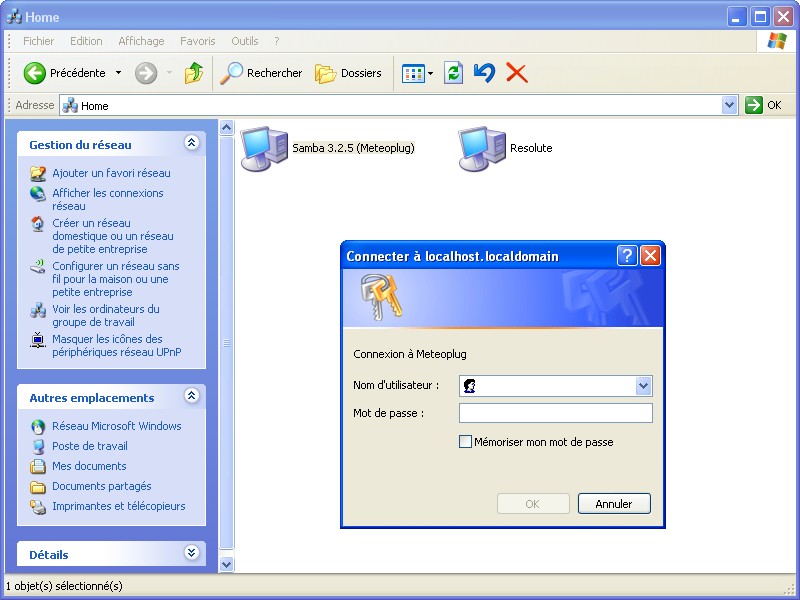Screen dimensions: 800x600
Task: Expand the Détails panel
Action: (x=192, y=553)
